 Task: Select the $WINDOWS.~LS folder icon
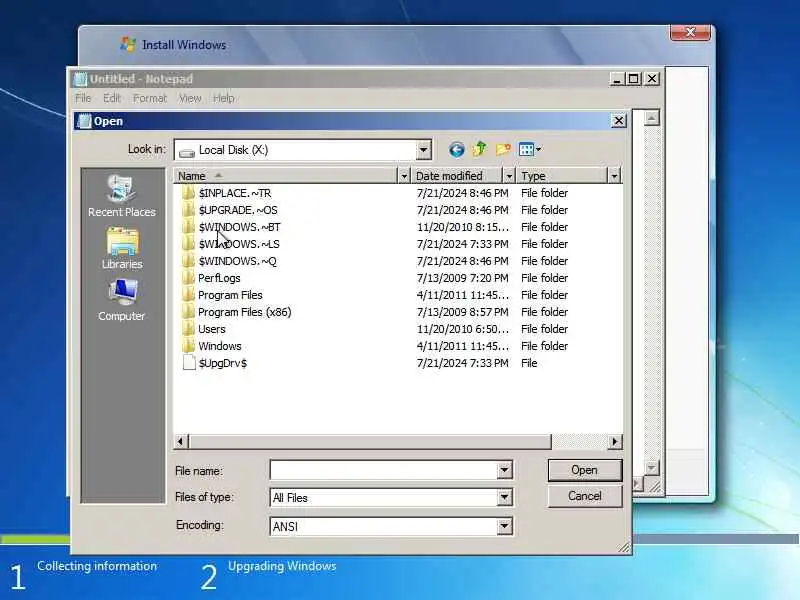(188, 244)
